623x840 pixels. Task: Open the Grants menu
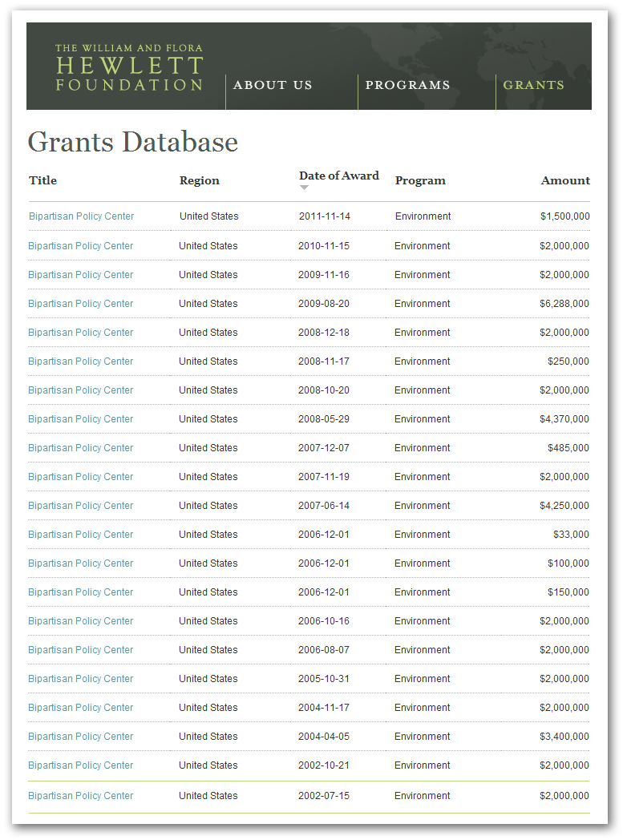pyautogui.click(x=533, y=85)
